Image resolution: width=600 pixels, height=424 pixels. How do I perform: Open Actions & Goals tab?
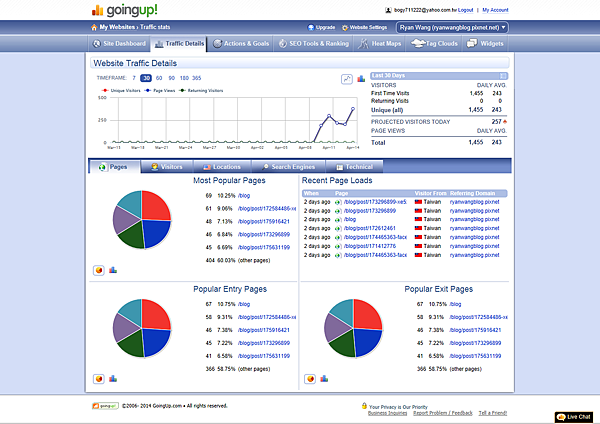click(x=241, y=44)
